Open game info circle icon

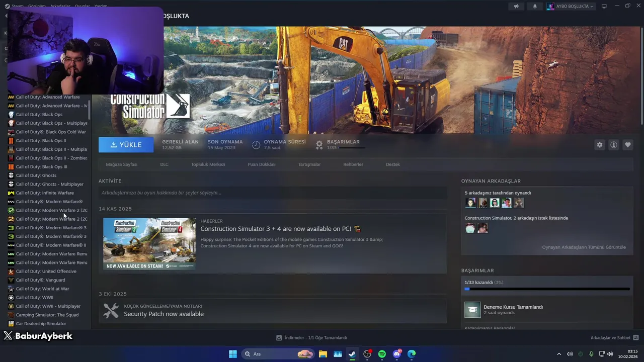[x=614, y=145]
